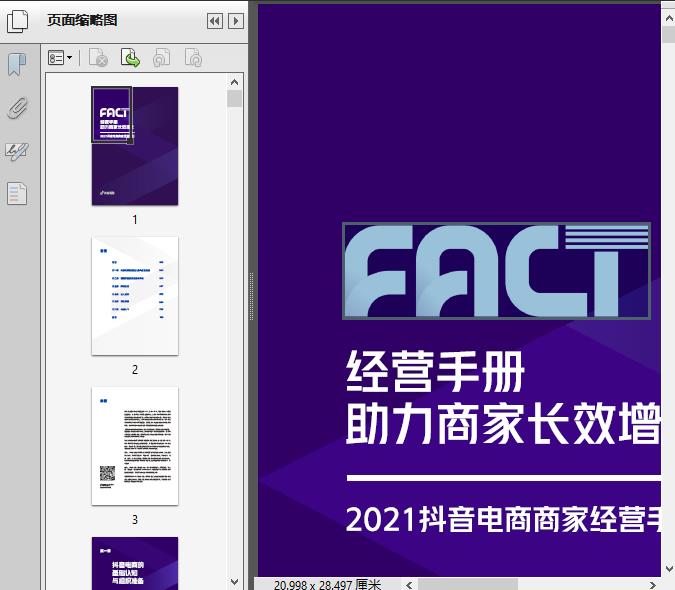Click the document view scroll-up arrow
Image resolution: width=675 pixels, height=590 pixels.
(x=669, y=18)
